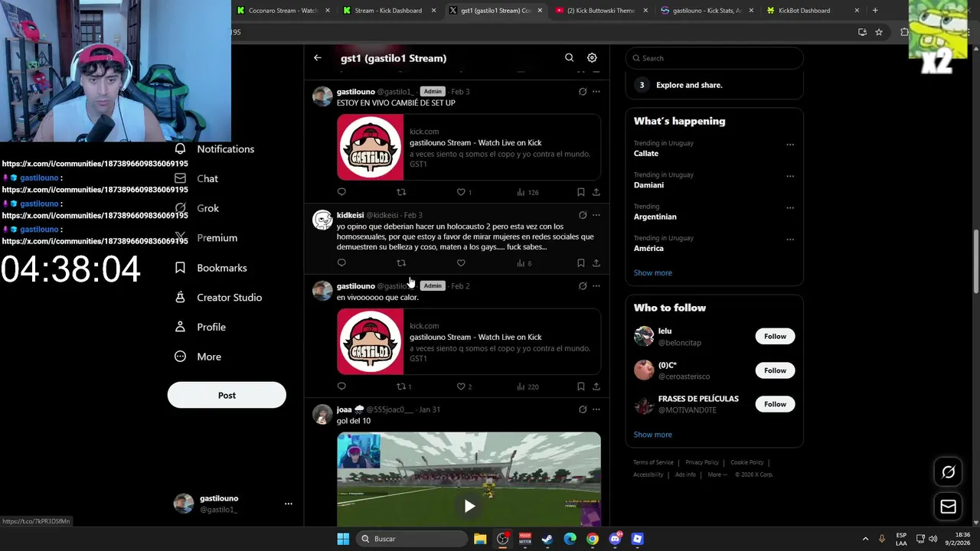
Task: Open more options on 'que calor' post
Action: [596, 286]
